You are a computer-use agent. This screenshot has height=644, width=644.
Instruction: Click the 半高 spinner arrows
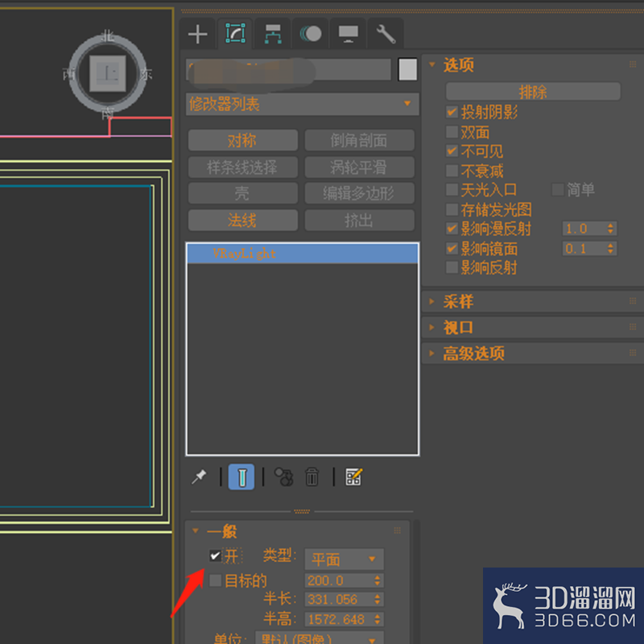point(378,619)
